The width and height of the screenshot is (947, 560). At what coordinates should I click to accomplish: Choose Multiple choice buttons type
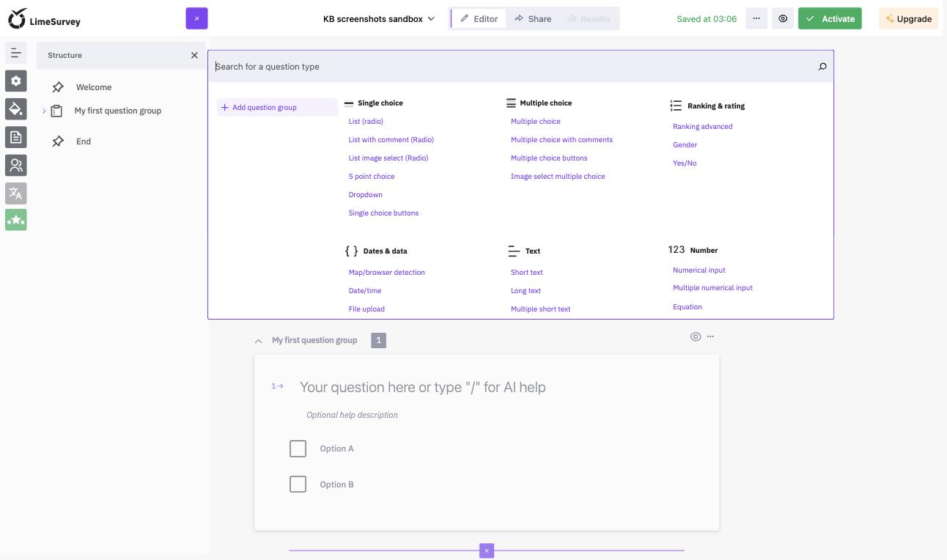(549, 158)
